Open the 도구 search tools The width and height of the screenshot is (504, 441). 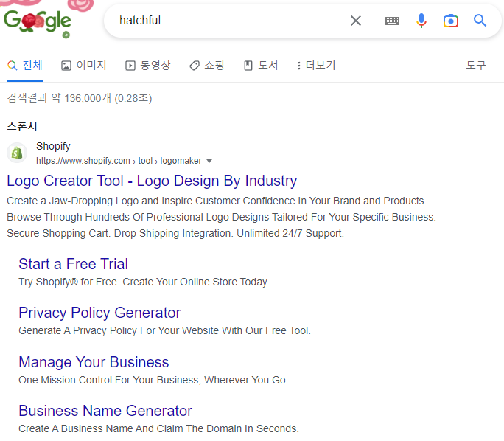pyautogui.click(x=476, y=66)
